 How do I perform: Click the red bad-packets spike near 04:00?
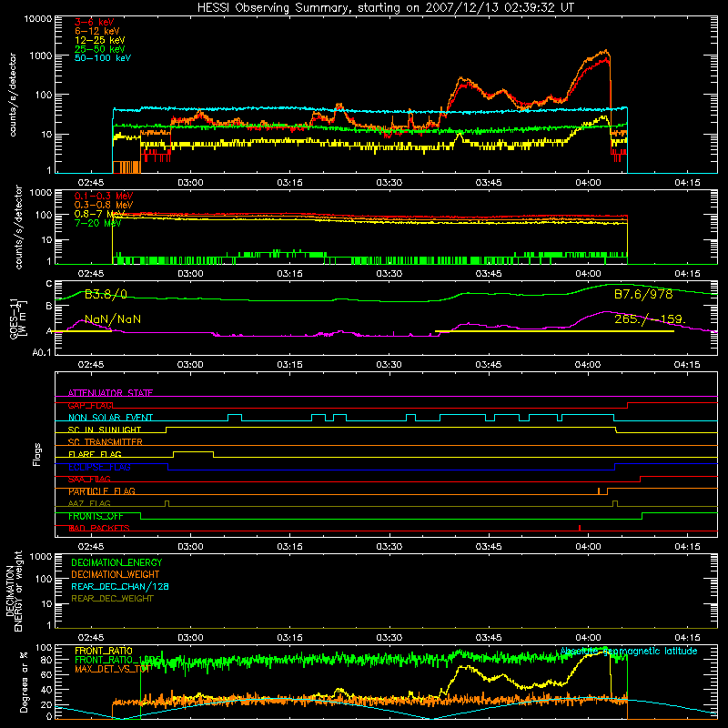(580, 528)
